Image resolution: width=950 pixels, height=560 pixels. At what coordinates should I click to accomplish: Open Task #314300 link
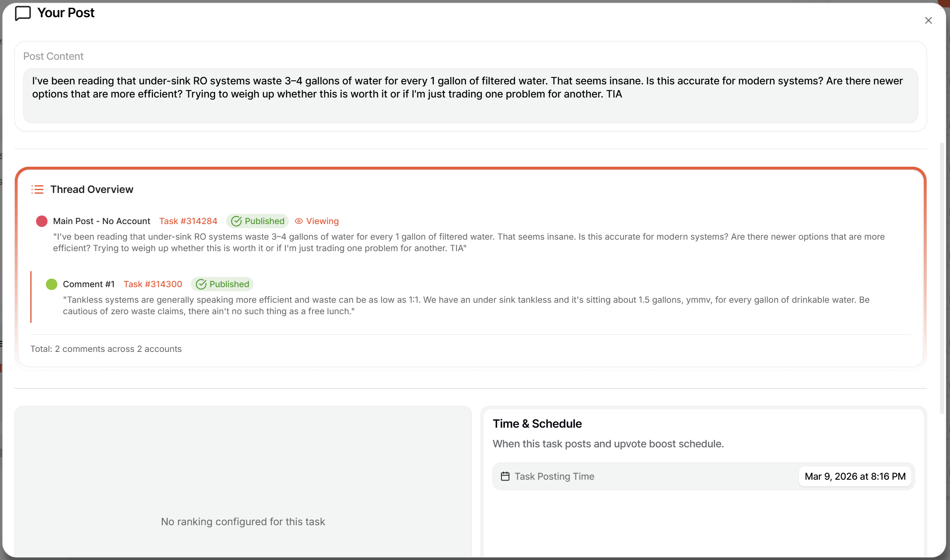(153, 284)
